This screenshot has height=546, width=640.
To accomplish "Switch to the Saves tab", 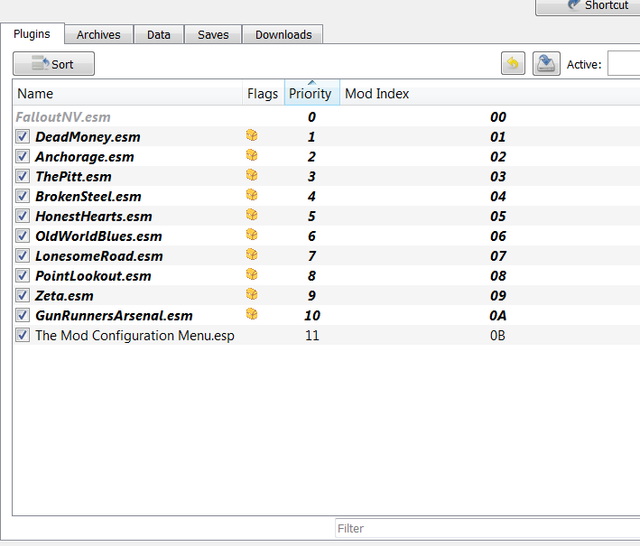I will 213,35.
